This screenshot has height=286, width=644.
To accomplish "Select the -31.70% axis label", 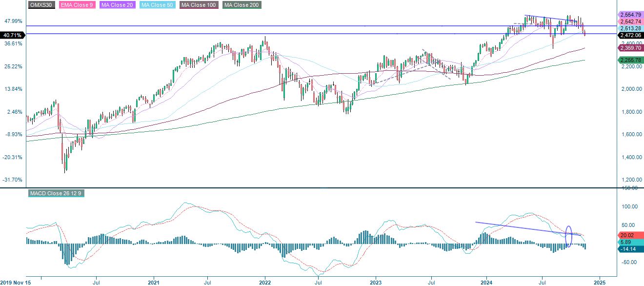I will coord(13,180).
